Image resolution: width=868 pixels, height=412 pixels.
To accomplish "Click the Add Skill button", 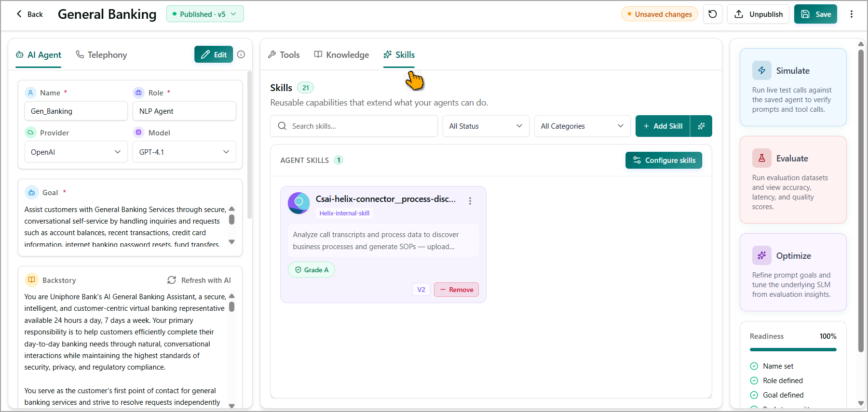I will (663, 126).
